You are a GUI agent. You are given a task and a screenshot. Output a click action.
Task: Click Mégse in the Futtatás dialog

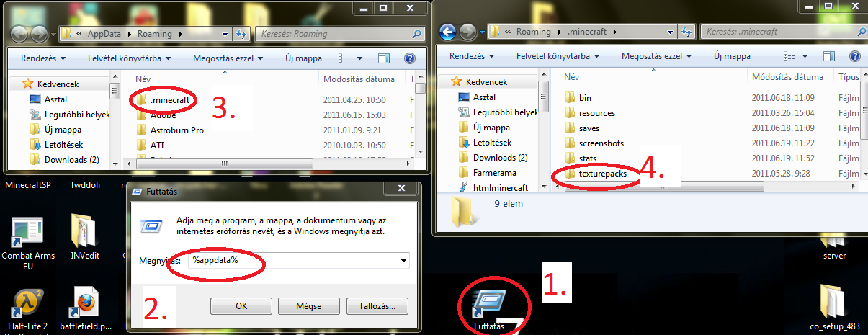308,305
